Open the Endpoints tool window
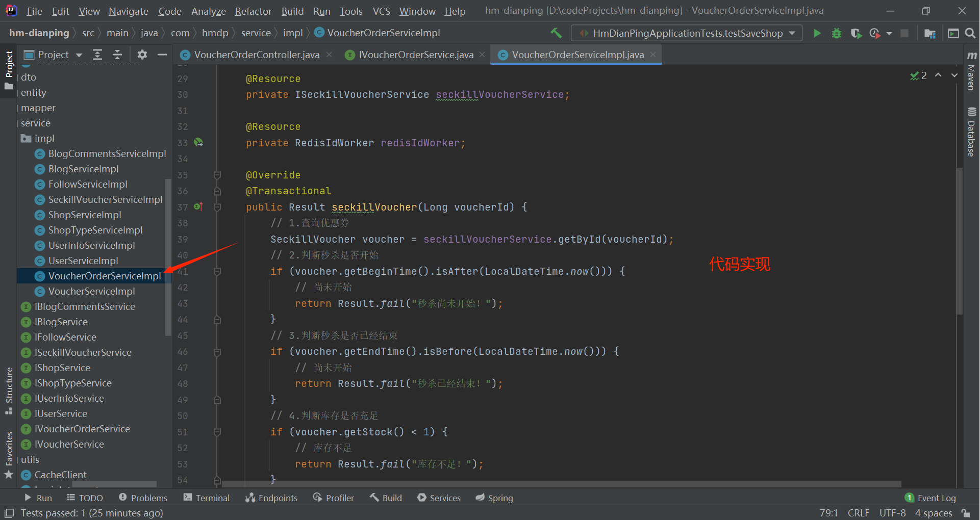This screenshot has height=520, width=980. tap(271, 498)
